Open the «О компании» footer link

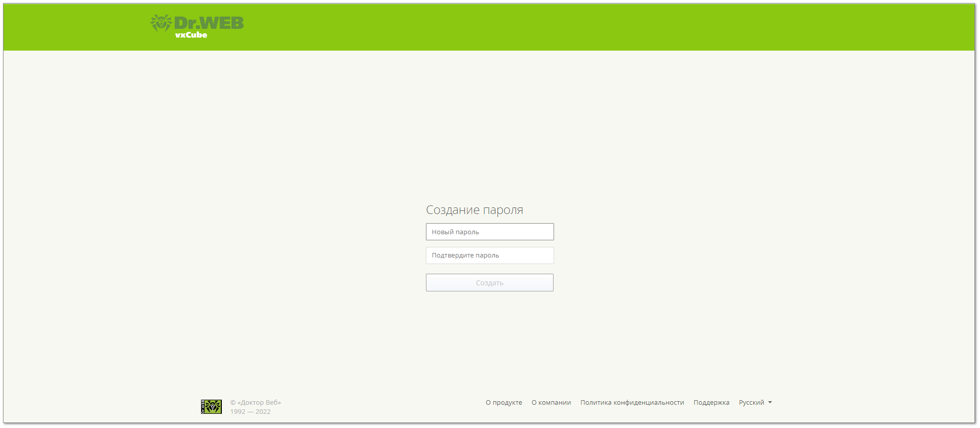(551, 403)
